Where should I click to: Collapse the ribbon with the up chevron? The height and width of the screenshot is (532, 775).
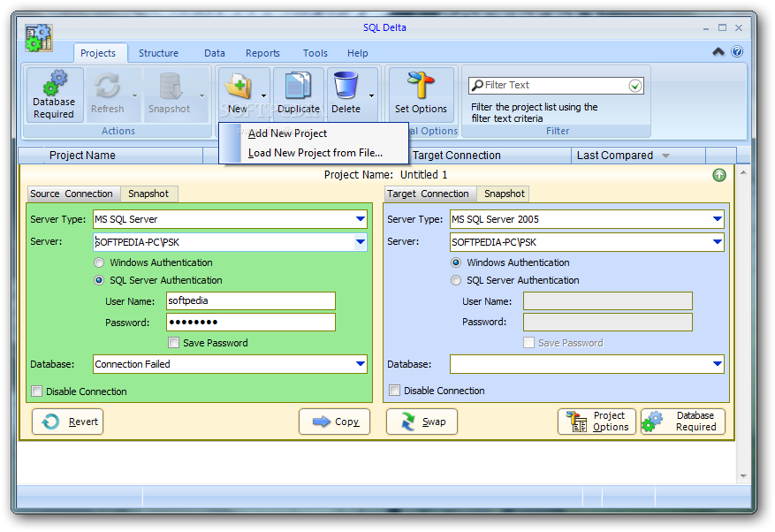coord(718,51)
